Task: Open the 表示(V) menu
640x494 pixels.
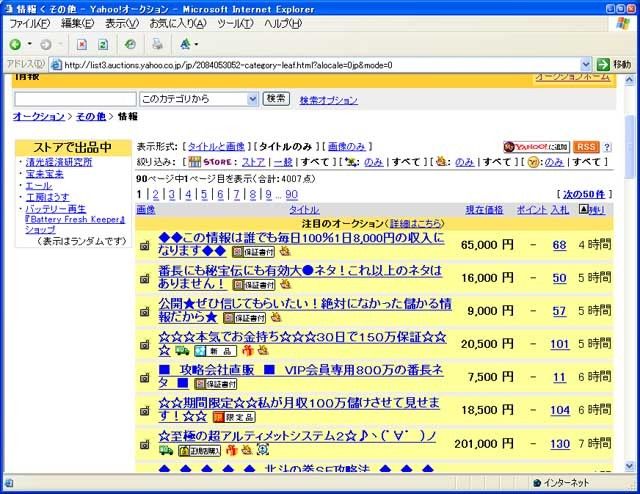Action: [122, 24]
